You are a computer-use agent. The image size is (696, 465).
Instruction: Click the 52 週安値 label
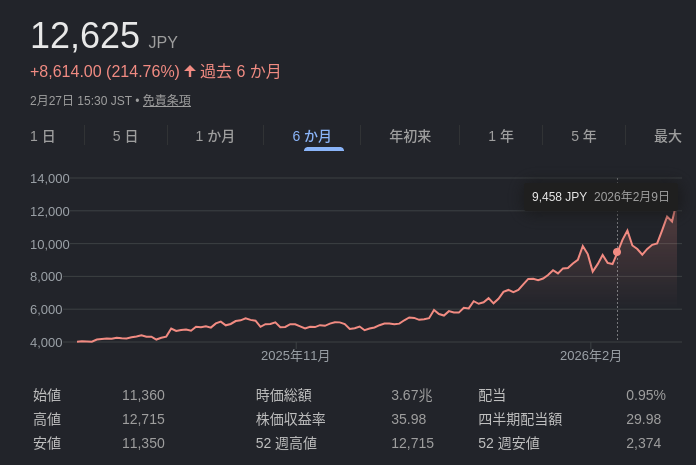pos(509,443)
